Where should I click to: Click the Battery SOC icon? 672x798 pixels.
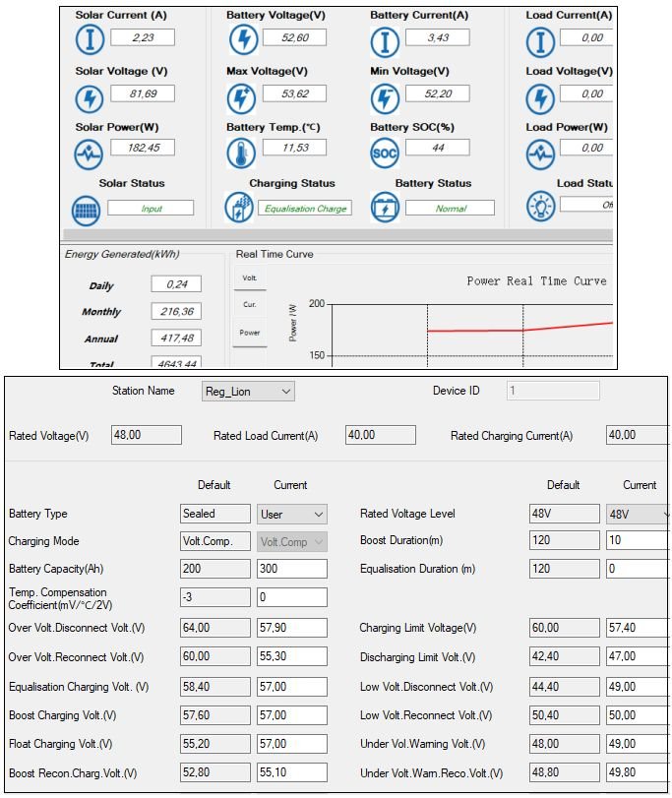385,153
